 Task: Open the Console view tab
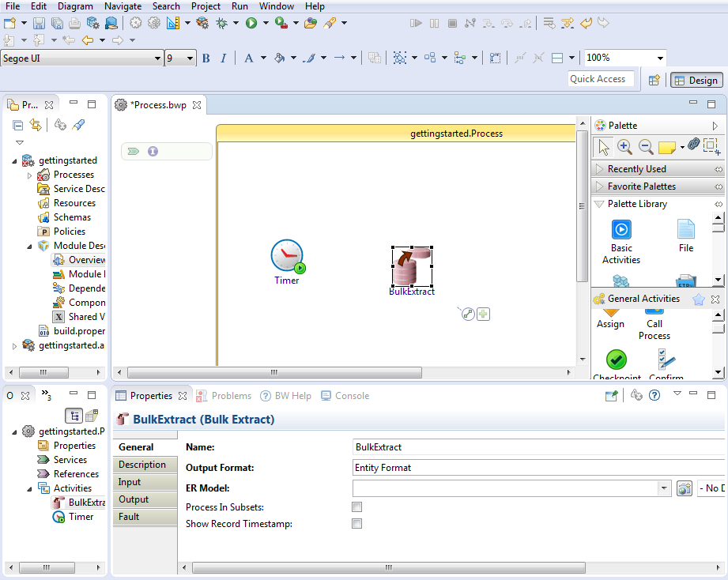(352, 396)
